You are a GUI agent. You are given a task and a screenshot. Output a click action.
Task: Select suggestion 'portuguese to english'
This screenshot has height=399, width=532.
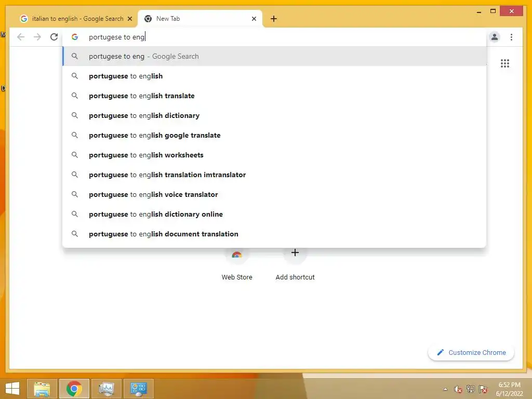[x=274, y=76]
